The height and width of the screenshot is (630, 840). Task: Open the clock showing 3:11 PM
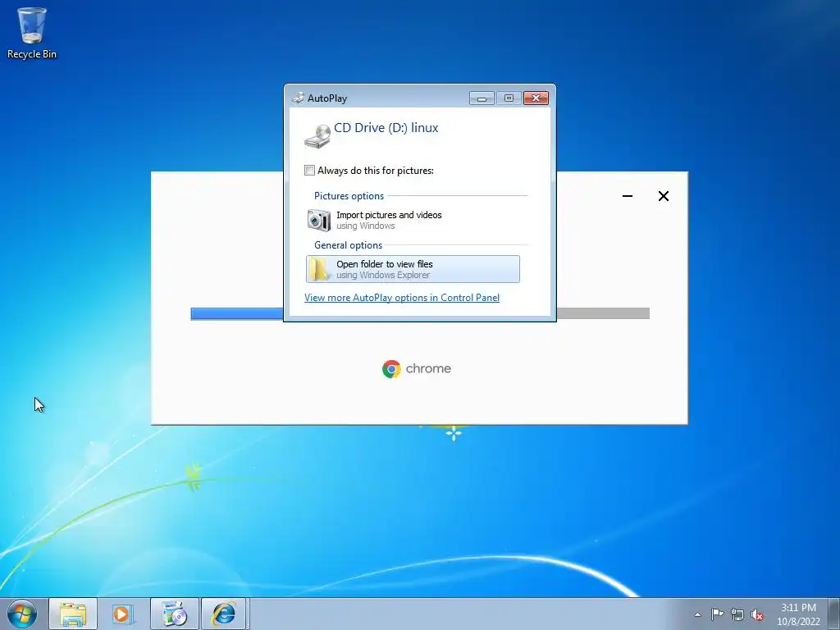click(798, 614)
